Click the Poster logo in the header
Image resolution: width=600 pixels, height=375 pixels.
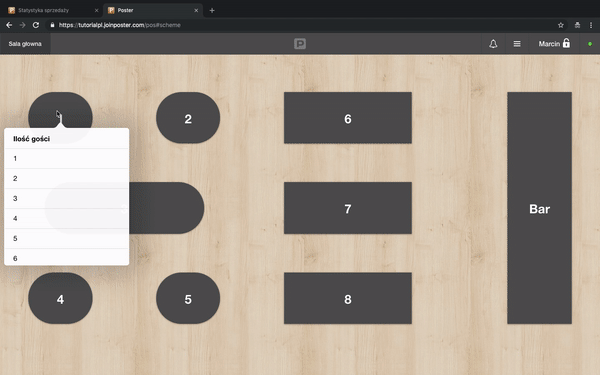click(x=300, y=44)
